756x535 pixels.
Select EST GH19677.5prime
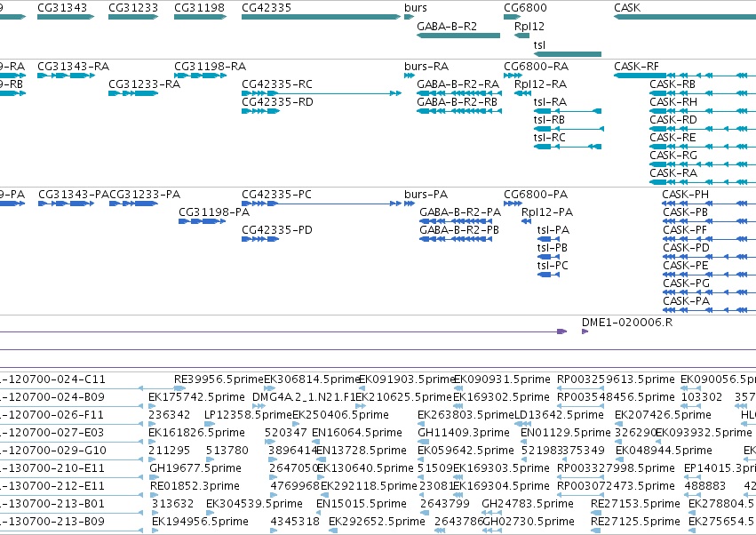[x=153, y=477]
